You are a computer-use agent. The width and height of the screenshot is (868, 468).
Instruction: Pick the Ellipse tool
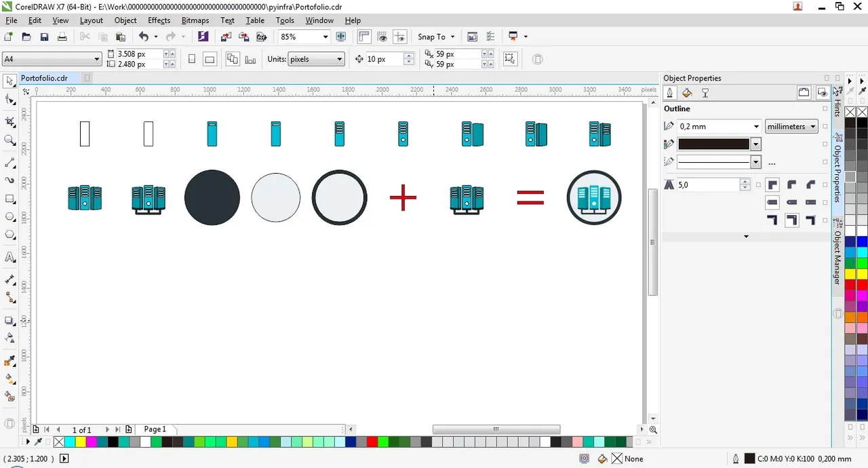pos(10,217)
